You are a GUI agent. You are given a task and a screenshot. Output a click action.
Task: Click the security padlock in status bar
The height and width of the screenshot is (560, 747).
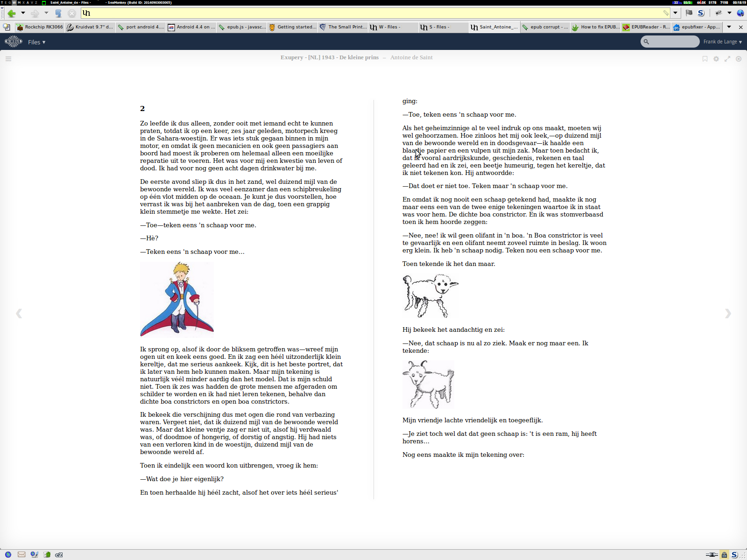tap(724, 555)
